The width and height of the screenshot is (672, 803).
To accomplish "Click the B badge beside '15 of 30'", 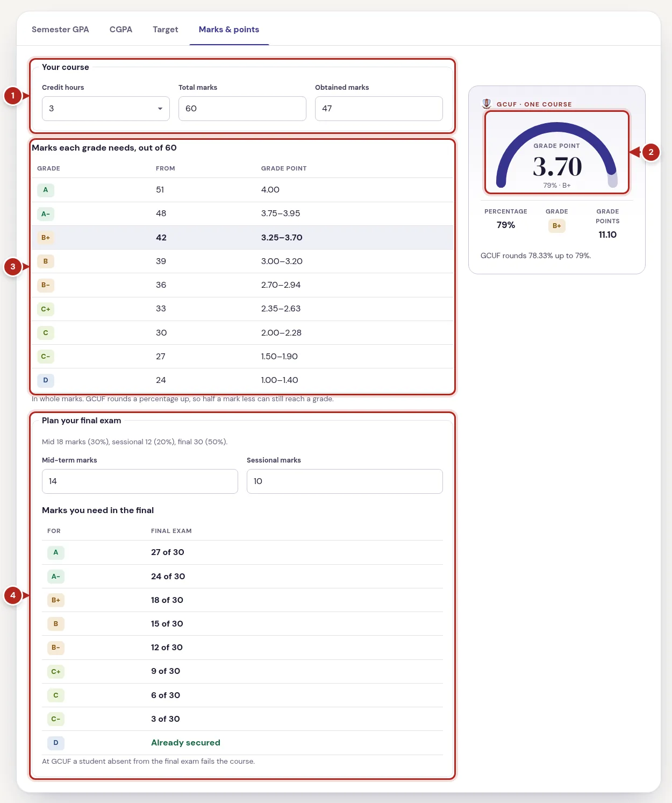I will coord(56,624).
